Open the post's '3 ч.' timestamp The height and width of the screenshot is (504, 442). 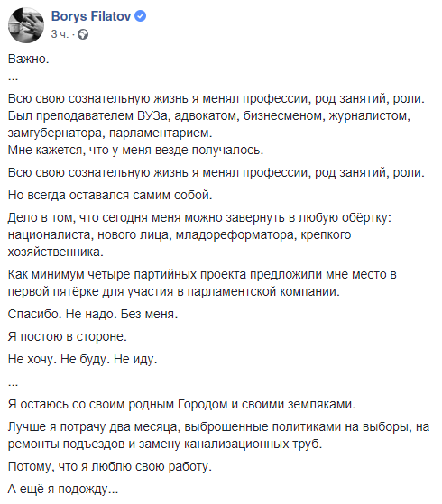click(x=60, y=34)
